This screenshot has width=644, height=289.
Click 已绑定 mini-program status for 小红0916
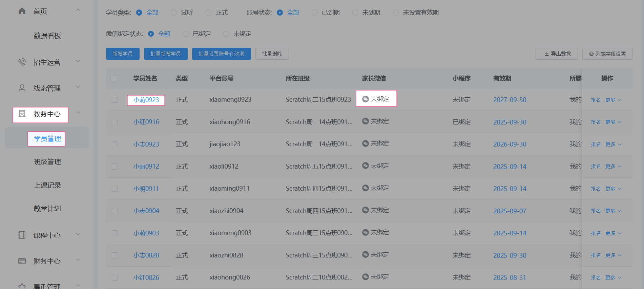point(462,122)
